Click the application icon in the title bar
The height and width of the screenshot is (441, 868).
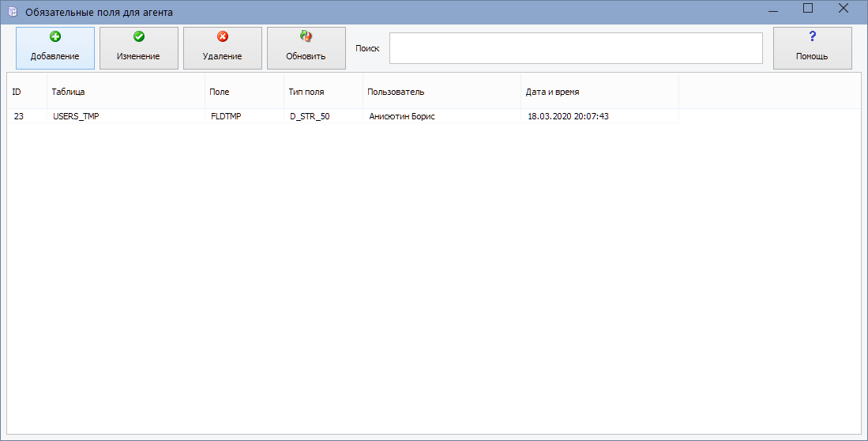point(12,12)
